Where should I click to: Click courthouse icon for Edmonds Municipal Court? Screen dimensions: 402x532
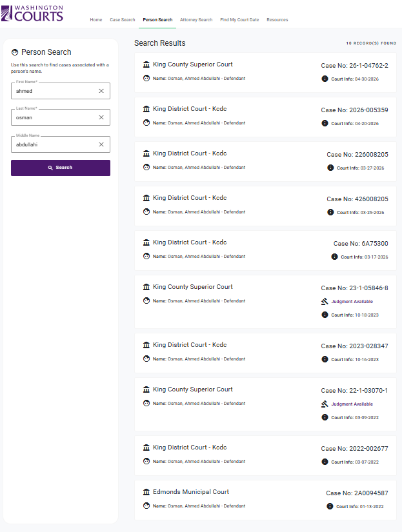[x=146, y=492]
